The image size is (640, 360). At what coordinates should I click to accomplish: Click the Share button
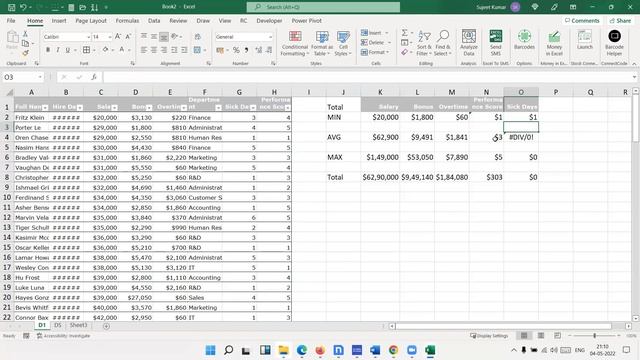click(x=620, y=20)
